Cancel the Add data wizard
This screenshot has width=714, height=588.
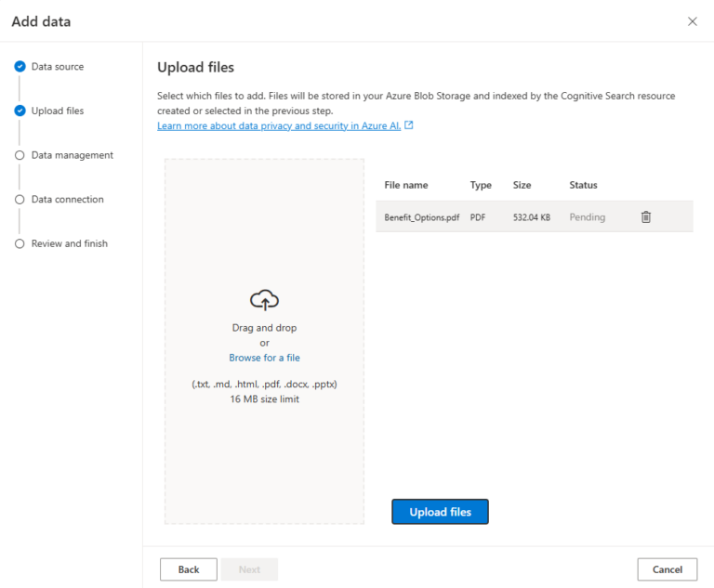667,569
